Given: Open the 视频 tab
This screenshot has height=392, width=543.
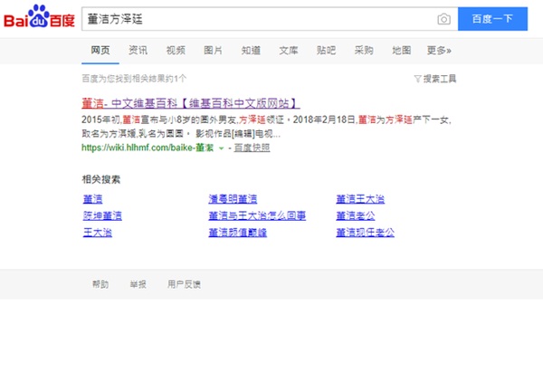Looking at the screenshot, I should pos(176,51).
